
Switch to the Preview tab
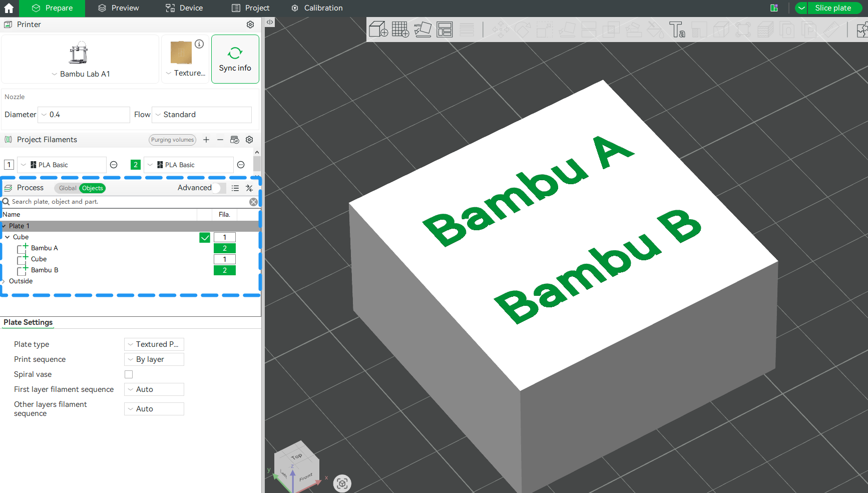119,8
